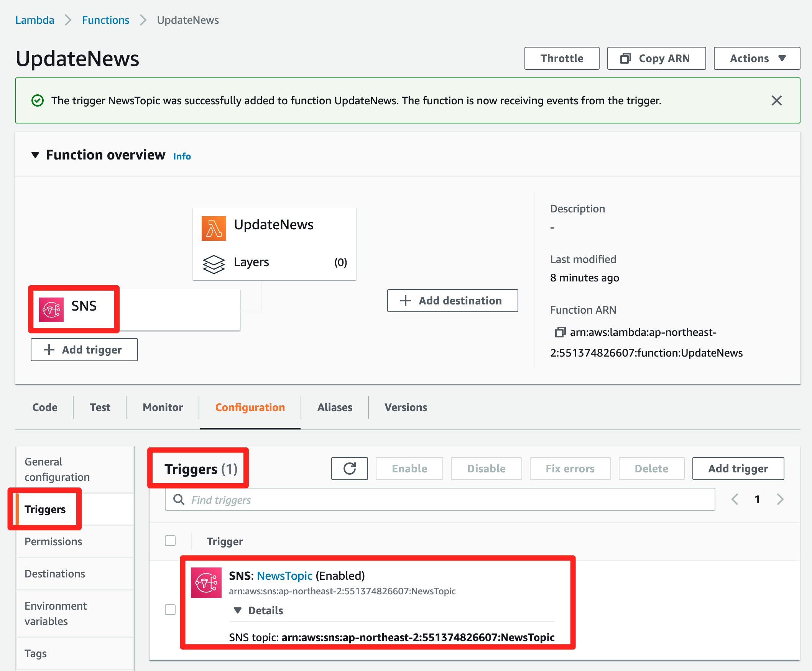Switch to the Code tab
Screen dimensions: 812x671
[45, 407]
